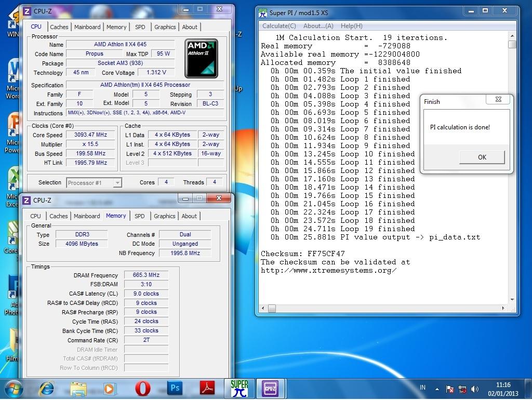Launch Windows Media Player from taskbar
This screenshot has width=532, height=400.
click(110, 389)
